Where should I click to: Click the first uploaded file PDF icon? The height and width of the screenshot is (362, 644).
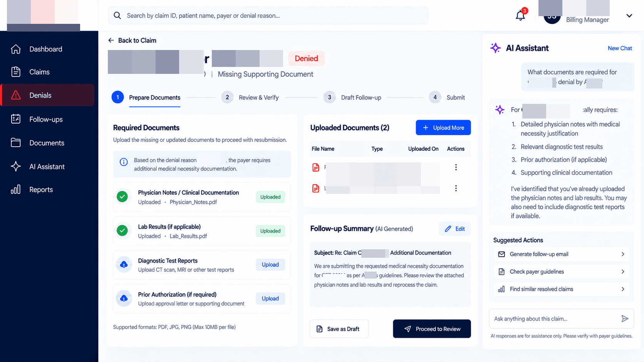(x=316, y=167)
